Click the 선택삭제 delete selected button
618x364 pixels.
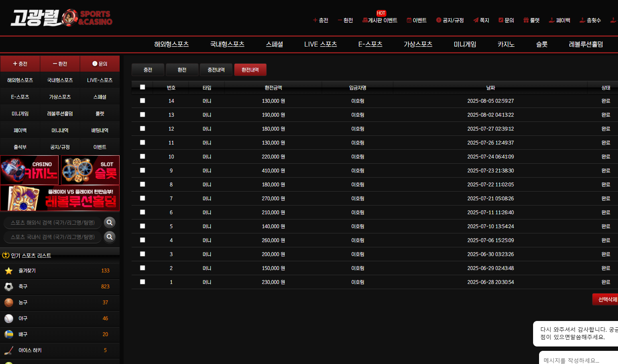pos(606,299)
